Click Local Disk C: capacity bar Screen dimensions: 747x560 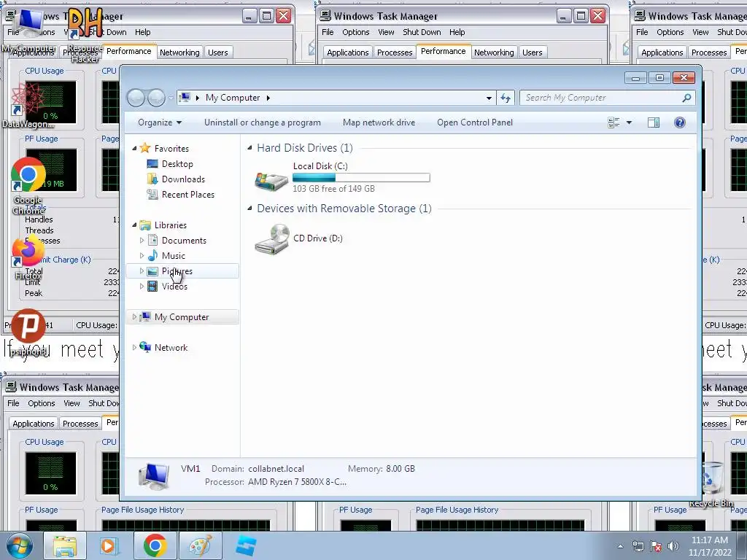(x=361, y=178)
